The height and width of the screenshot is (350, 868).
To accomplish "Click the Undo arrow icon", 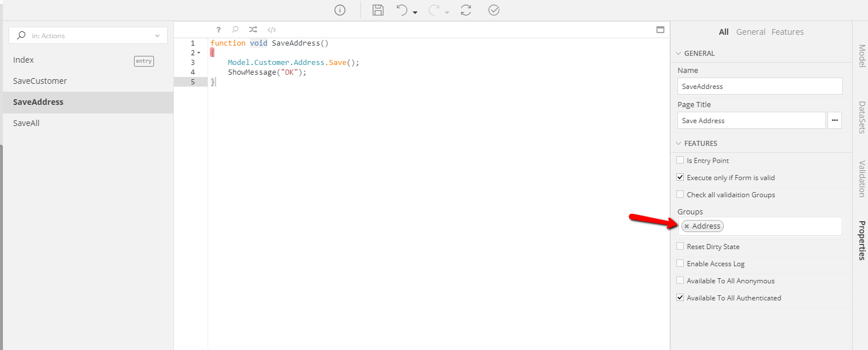I will (402, 10).
